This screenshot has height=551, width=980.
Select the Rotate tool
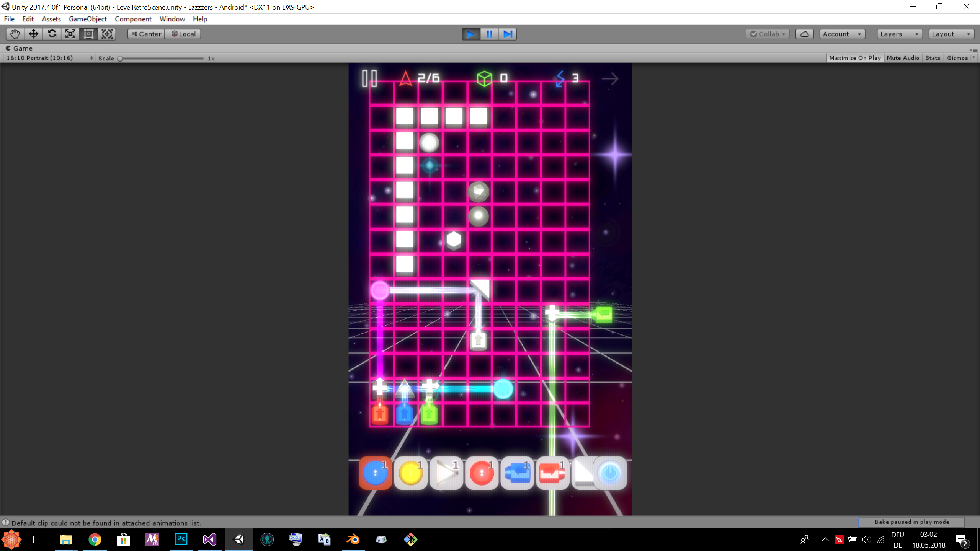coord(52,34)
